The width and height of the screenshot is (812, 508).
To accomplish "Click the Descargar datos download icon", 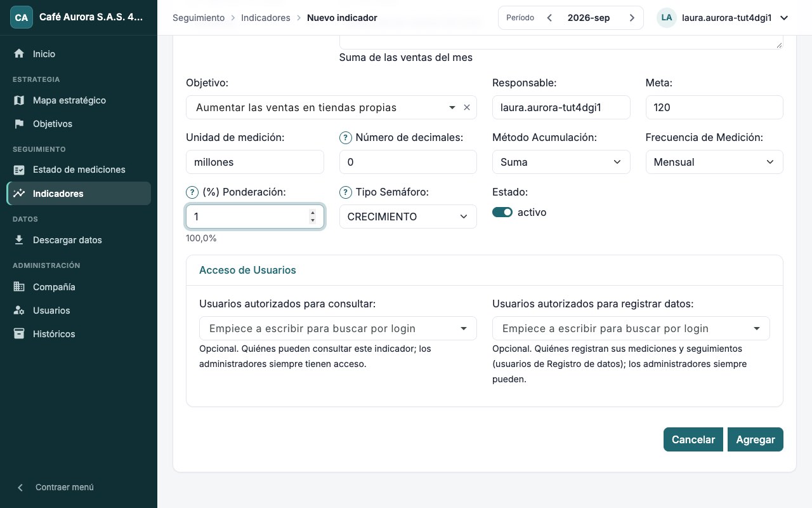I will (x=19, y=240).
